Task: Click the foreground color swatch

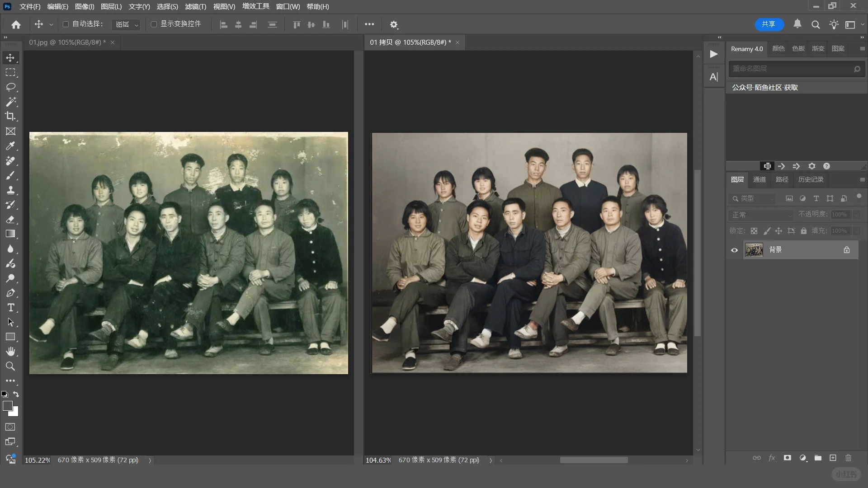Action: coord(7,406)
